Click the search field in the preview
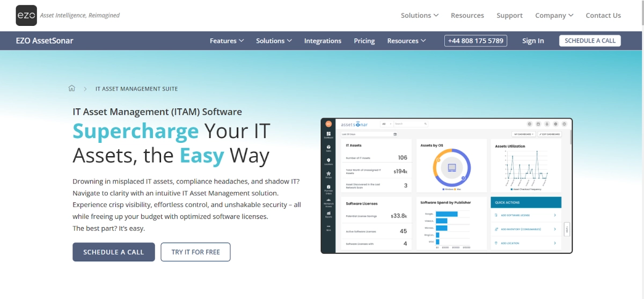 411,123
